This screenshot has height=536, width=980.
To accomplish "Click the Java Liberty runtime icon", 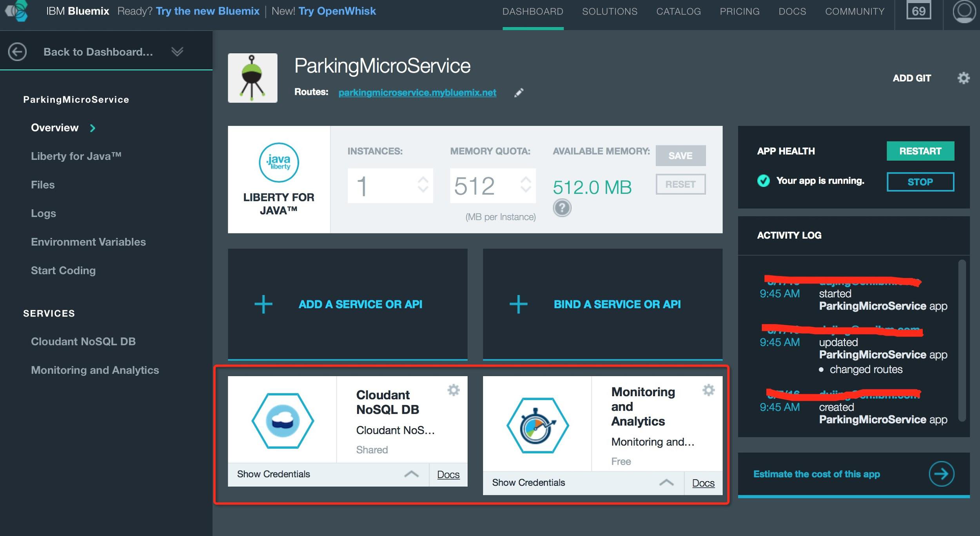I will 279,162.
